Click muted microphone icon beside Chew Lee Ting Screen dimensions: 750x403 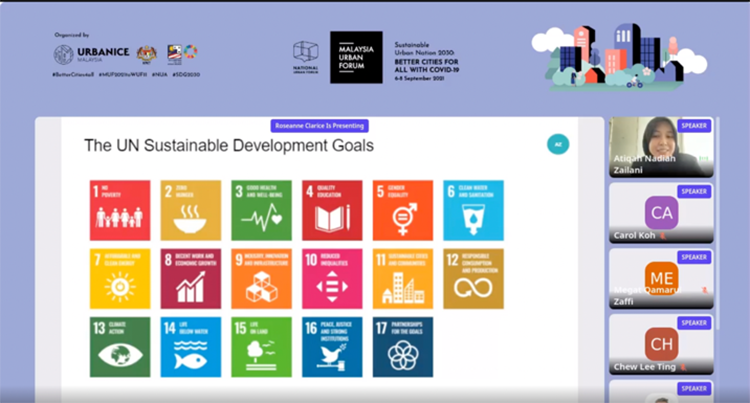click(683, 367)
